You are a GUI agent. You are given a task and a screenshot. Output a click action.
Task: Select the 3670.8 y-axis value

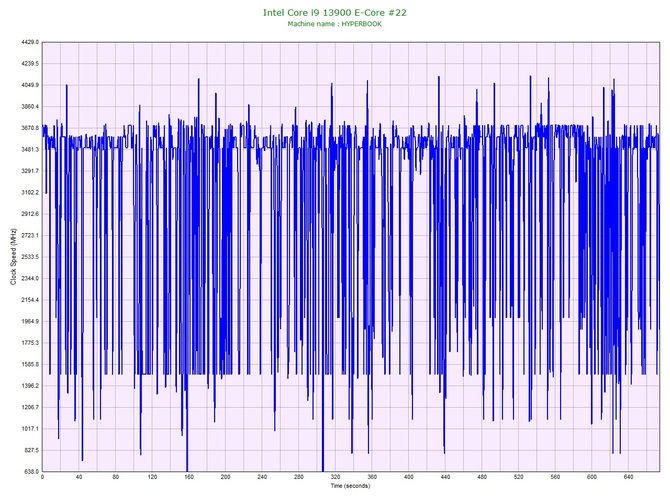coord(30,128)
